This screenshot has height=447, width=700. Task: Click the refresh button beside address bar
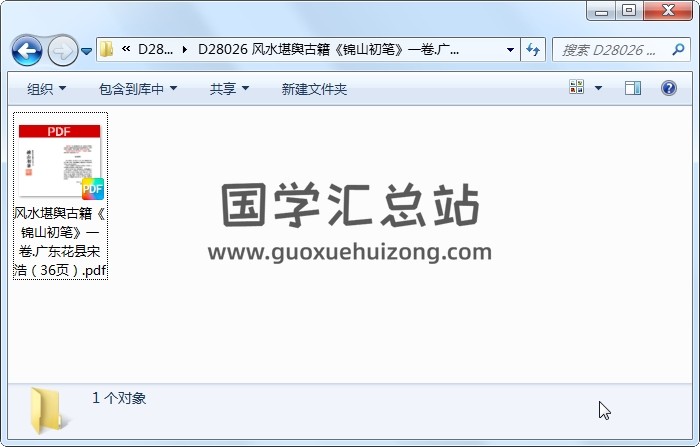click(533, 49)
